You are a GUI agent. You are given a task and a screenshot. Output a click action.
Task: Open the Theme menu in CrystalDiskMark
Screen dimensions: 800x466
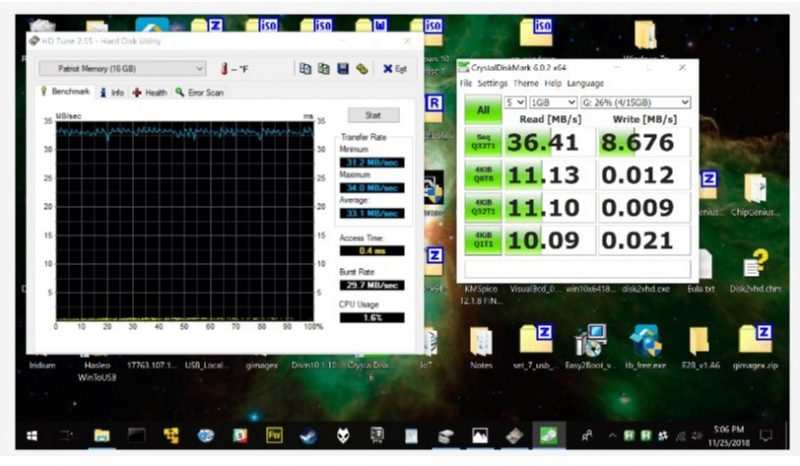click(526, 83)
